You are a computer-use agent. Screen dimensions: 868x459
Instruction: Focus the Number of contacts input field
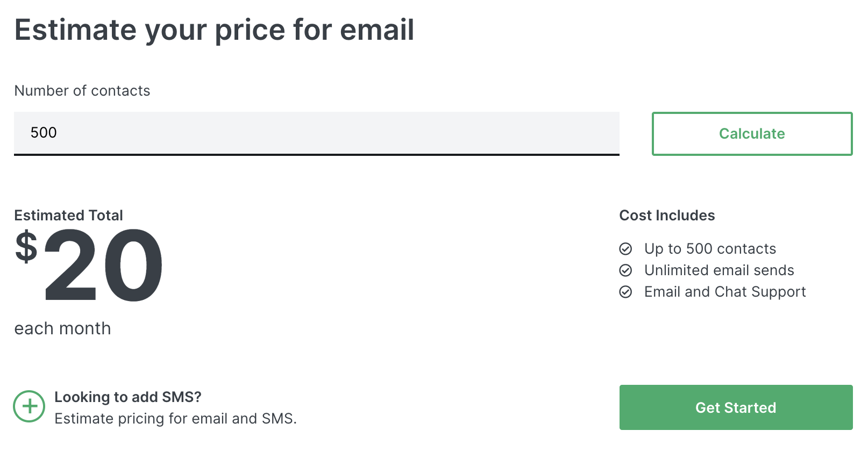[317, 133]
